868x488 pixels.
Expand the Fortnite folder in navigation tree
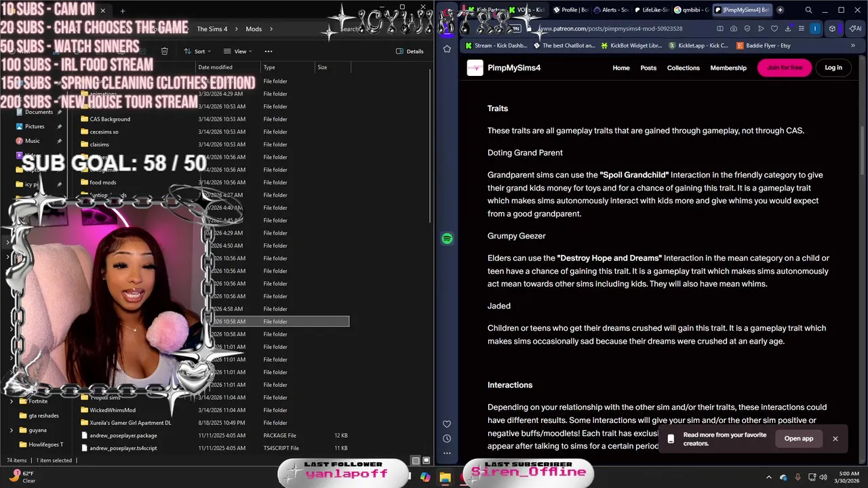[x=12, y=401]
